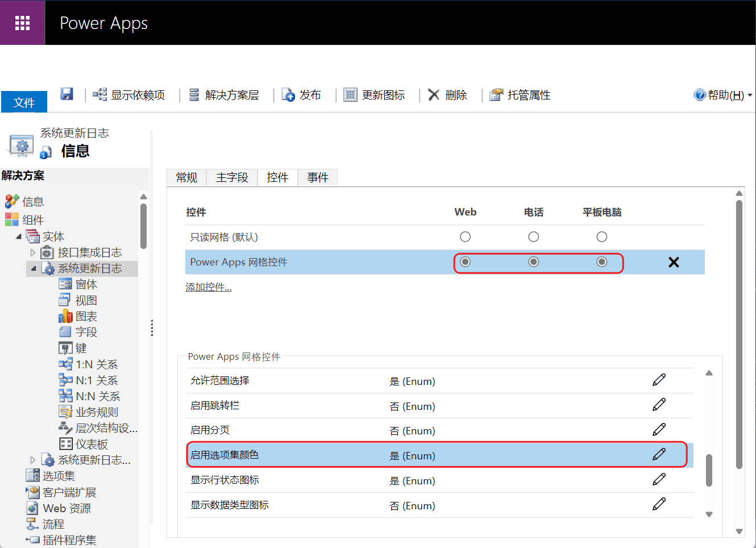The width and height of the screenshot is (756, 548).
Task: Click the 发布 publish icon
Action: [x=288, y=94]
